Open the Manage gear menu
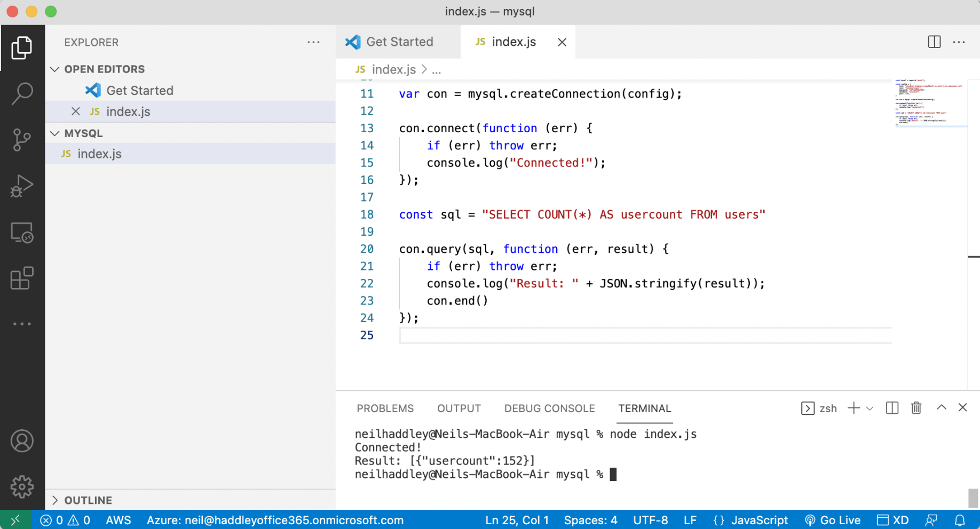This screenshot has width=980, height=529. click(x=22, y=486)
